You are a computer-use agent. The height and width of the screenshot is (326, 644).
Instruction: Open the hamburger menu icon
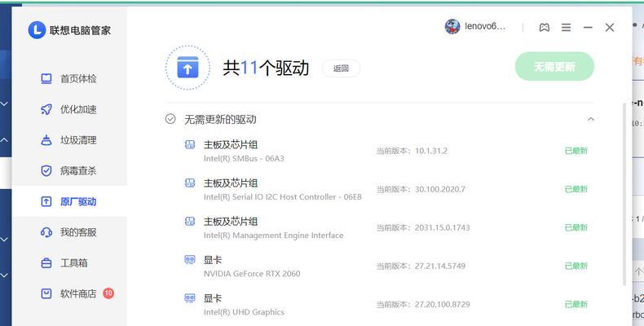pyautogui.click(x=566, y=28)
